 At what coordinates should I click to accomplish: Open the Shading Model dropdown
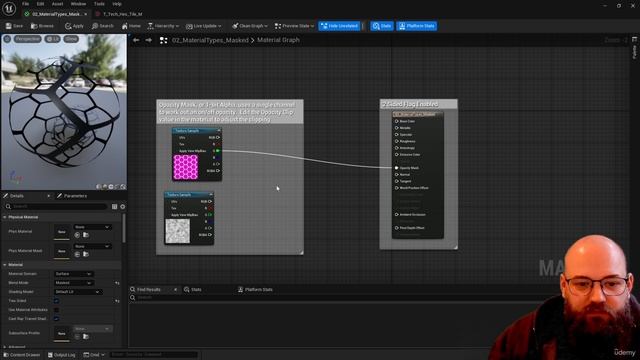pyautogui.click(x=78, y=292)
